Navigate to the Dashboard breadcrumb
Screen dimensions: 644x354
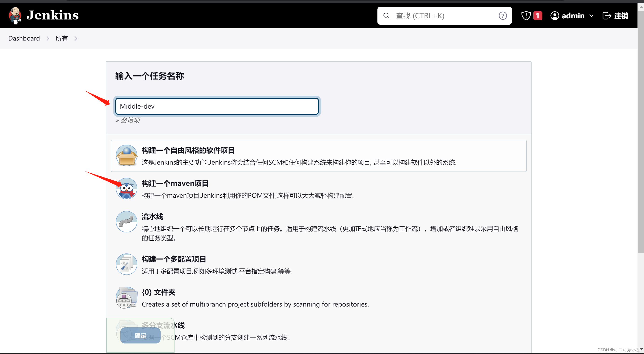[x=24, y=38]
